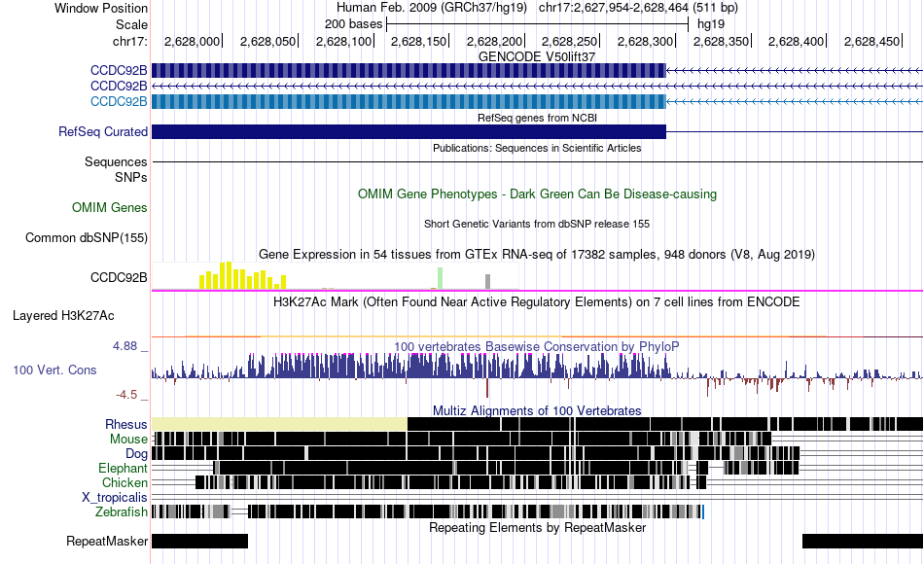Click the light green bar in GTEx chart

click(x=441, y=278)
